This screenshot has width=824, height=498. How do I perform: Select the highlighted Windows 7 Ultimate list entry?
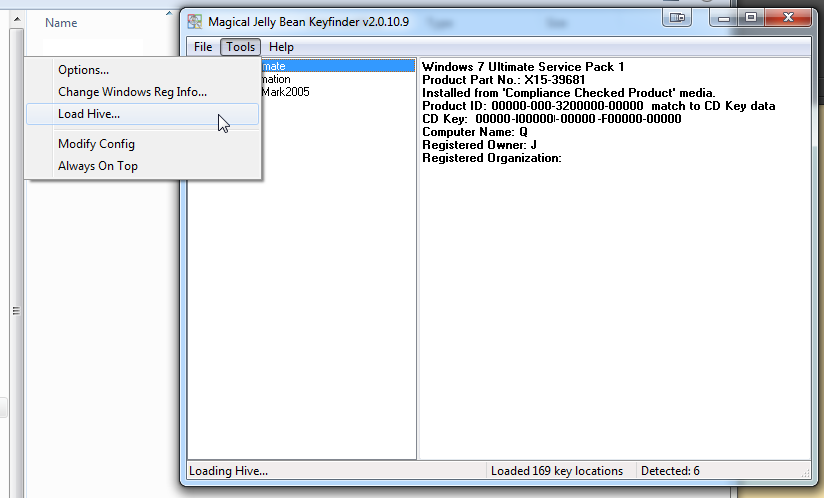(x=338, y=66)
